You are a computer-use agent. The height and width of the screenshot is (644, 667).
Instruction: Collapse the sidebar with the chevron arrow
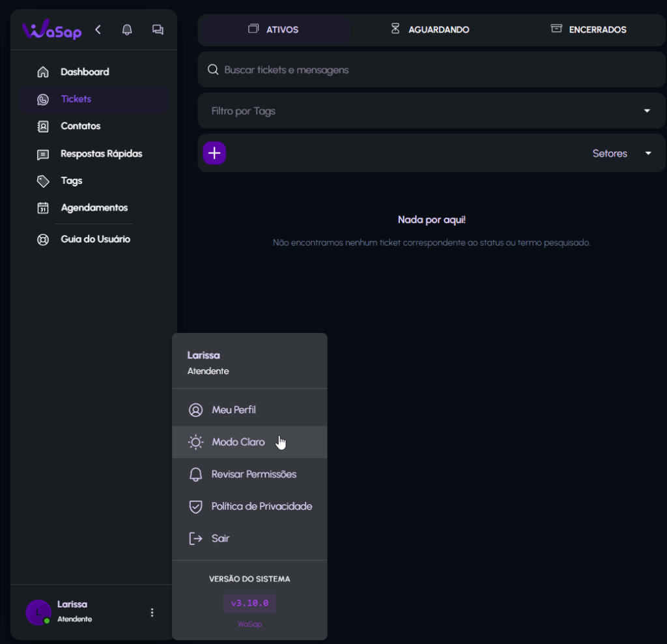pyautogui.click(x=98, y=29)
